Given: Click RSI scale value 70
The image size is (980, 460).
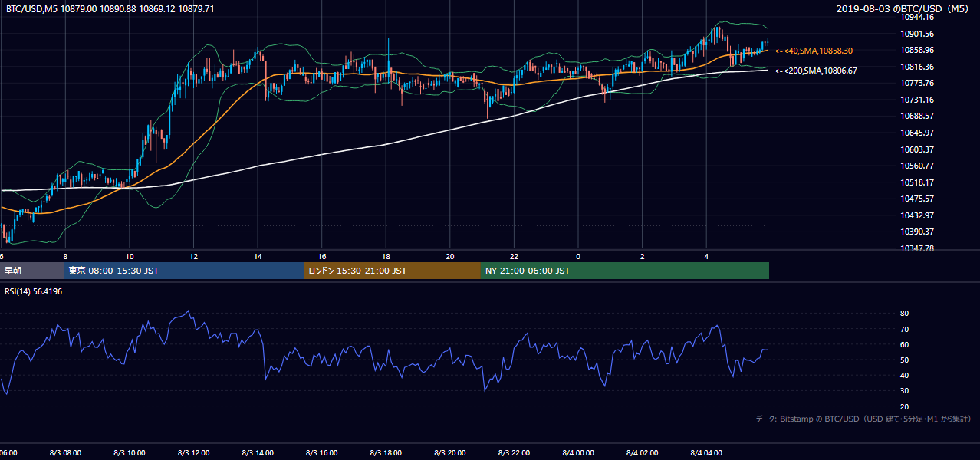Looking at the screenshot, I should coord(904,329).
